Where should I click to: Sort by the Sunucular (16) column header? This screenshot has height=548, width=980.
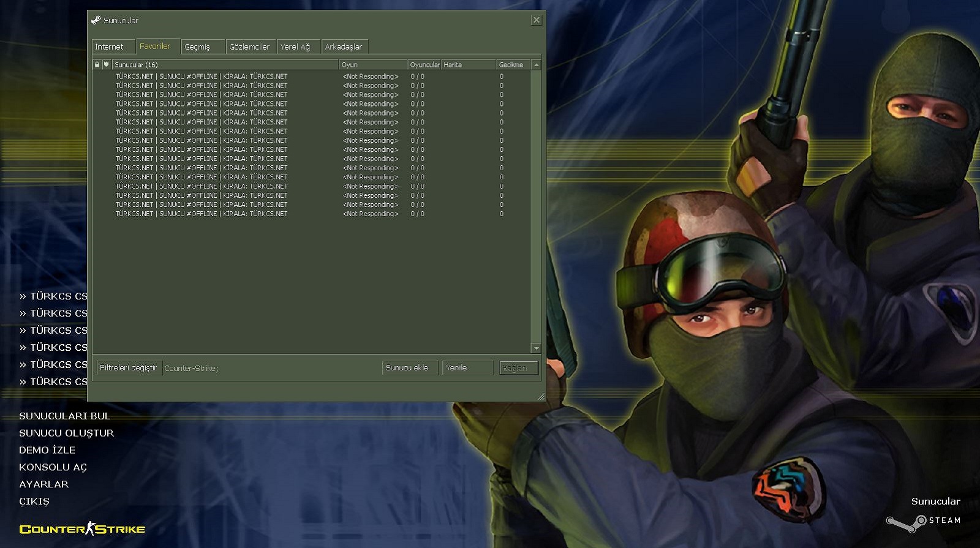tap(224, 64)
